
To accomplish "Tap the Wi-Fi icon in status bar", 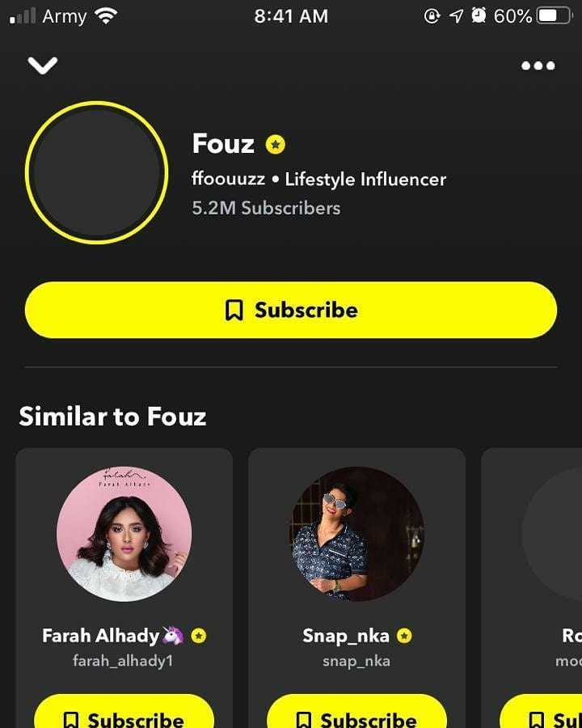I will 106,15.
